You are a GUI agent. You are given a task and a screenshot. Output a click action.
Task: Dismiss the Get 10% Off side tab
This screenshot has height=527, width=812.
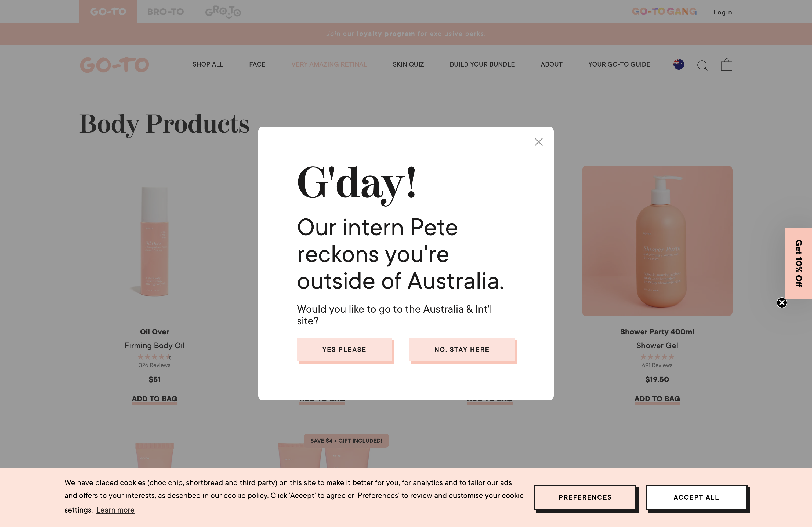pyautogui.click(x=782, y=303)
